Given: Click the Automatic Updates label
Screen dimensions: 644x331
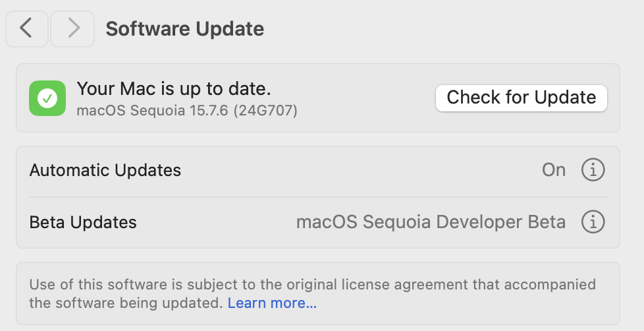Looking at the screenshot, I should 105,170.
